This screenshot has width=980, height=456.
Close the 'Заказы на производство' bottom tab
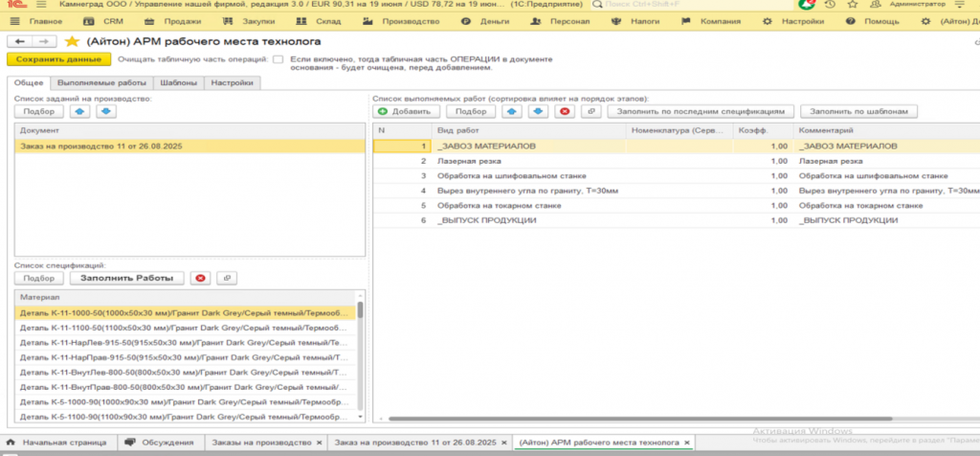[319, 443]
